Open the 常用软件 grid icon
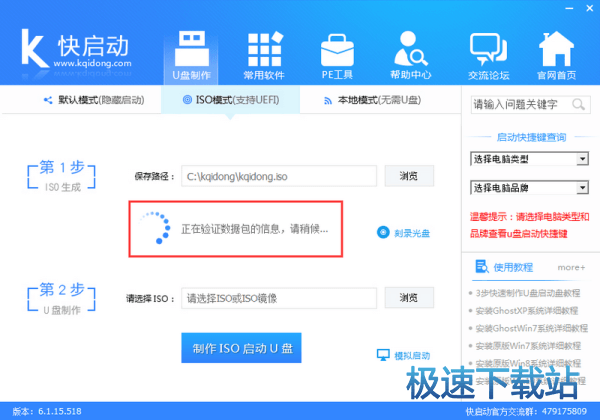Image resolution: width=600 pixels, height=420 pixels. point(264,49)
